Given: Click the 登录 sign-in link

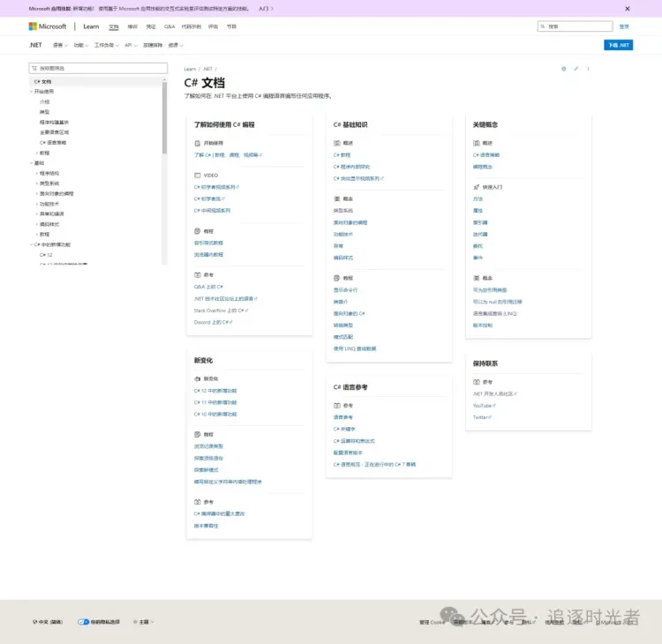Looking at the screenshot, I should 624,26.
